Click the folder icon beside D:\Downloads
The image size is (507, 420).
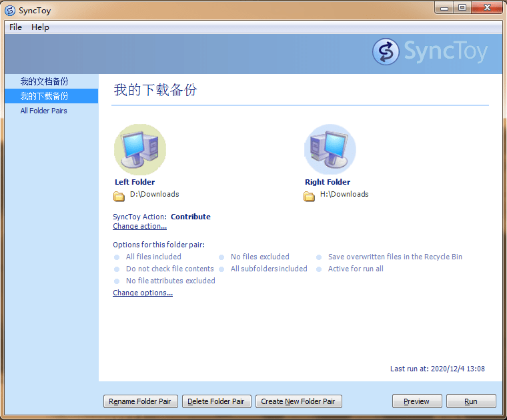119,196
